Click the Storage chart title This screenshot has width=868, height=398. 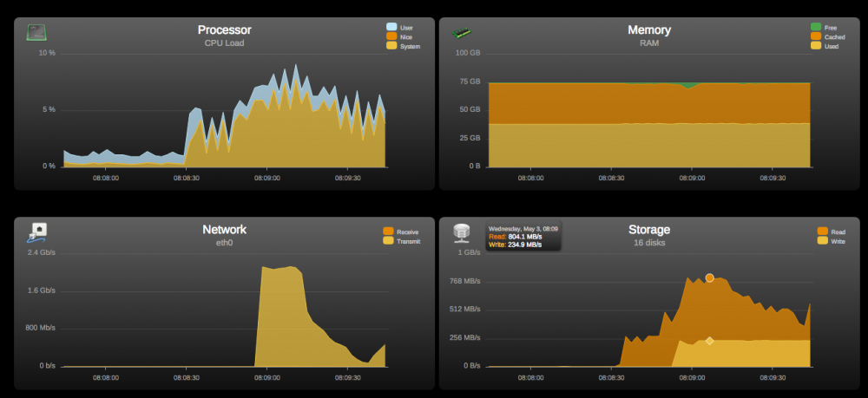click(648, 230)
